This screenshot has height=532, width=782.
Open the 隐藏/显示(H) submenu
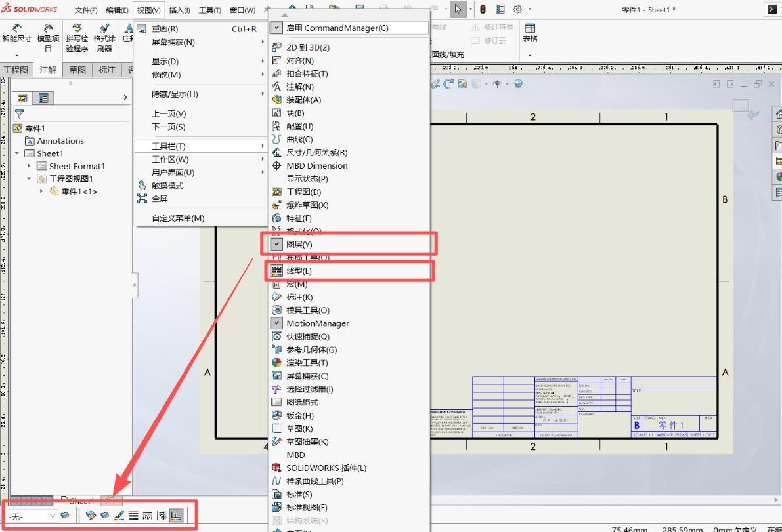(200, 94)
